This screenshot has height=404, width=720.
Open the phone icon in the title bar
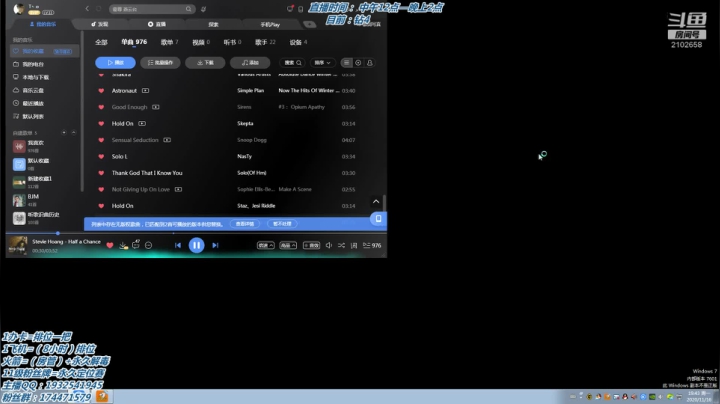click(x=300, y=9)
